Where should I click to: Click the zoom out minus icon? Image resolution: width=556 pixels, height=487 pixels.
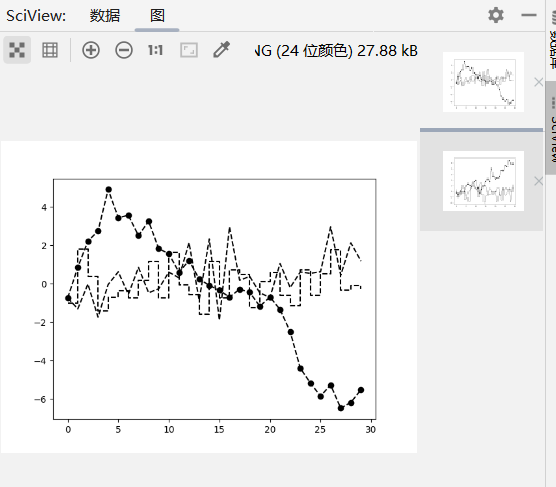[124, 50]
